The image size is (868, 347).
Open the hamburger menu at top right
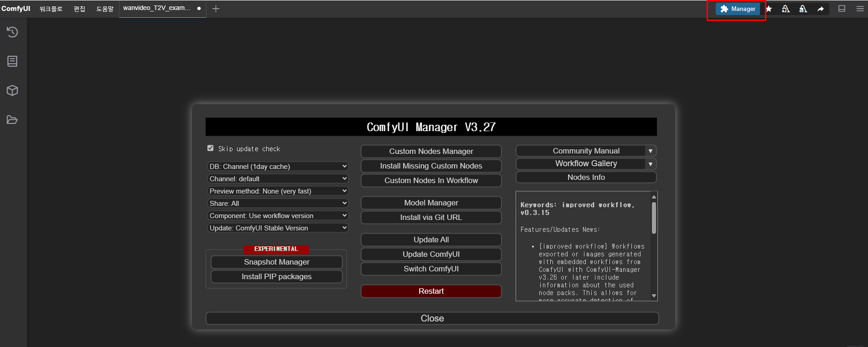(860, 9)
